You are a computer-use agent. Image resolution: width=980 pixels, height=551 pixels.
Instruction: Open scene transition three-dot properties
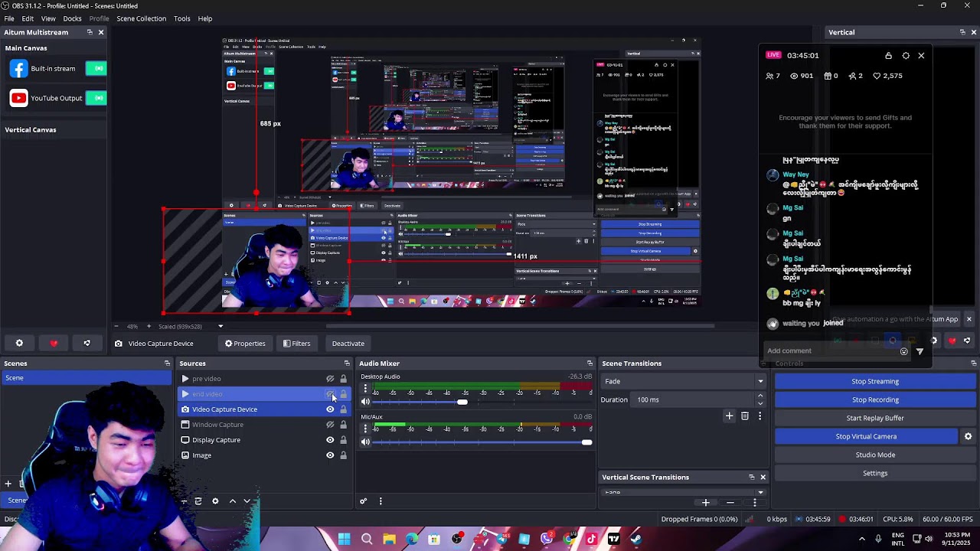[x=759, y=416]
